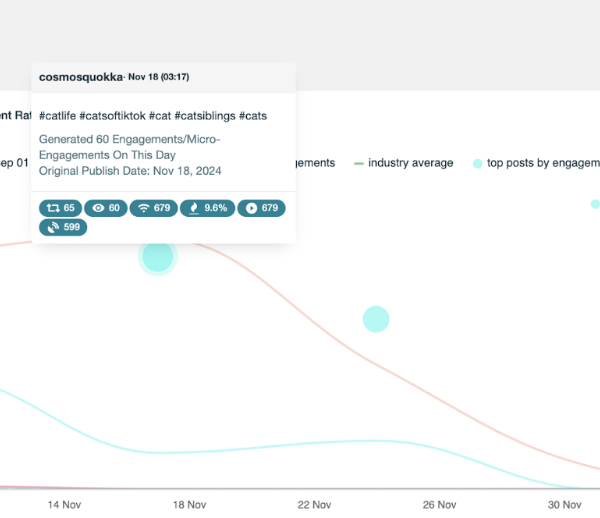
Task: Click teal circle beside top posts legend
Action: [477, 163]
